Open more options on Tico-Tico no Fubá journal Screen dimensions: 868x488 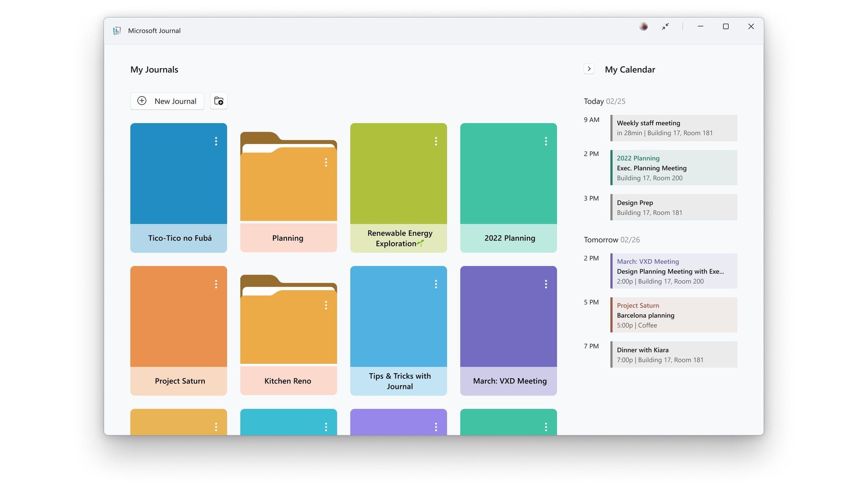coord(216,141)
